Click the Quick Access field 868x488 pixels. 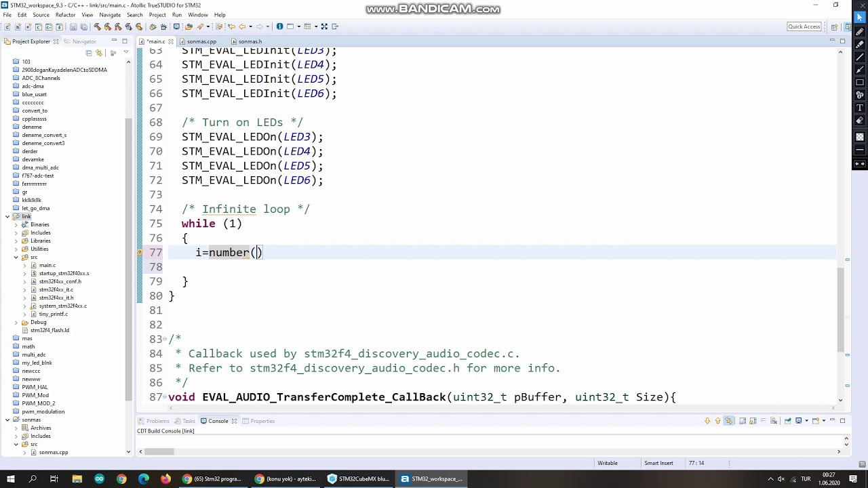pyautogui.click(x=804, y=26)
